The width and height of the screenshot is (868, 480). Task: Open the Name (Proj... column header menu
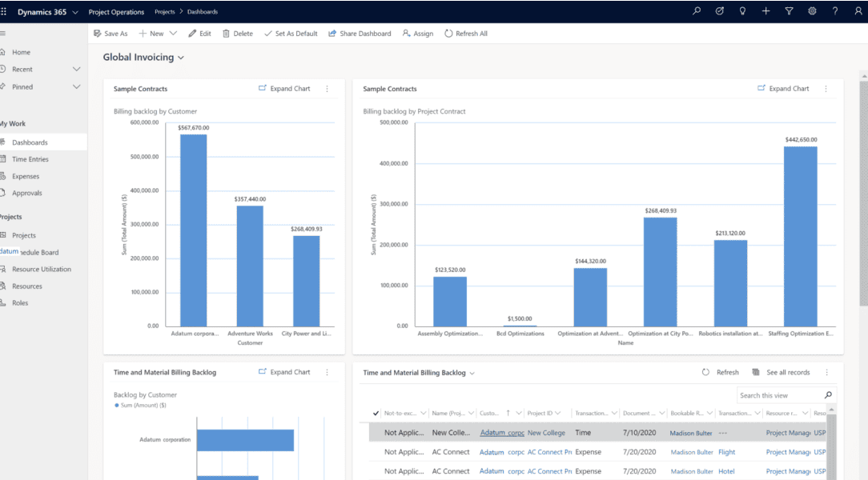471,413
